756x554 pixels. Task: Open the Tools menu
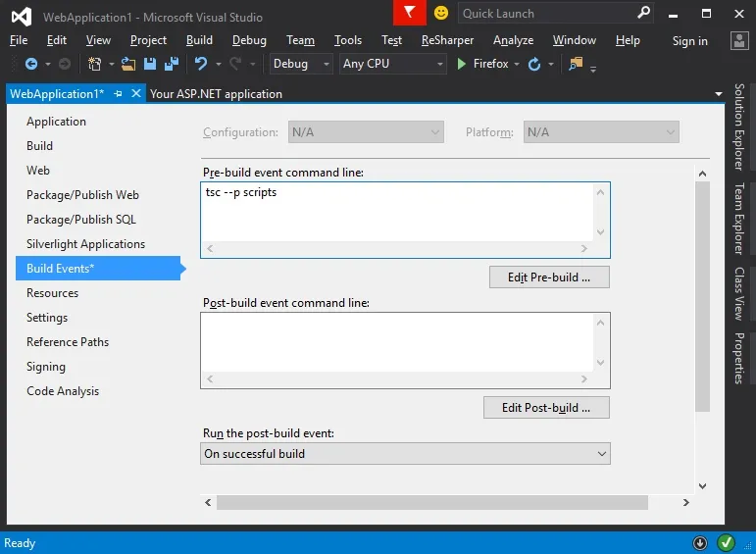[x=348, y=40]
